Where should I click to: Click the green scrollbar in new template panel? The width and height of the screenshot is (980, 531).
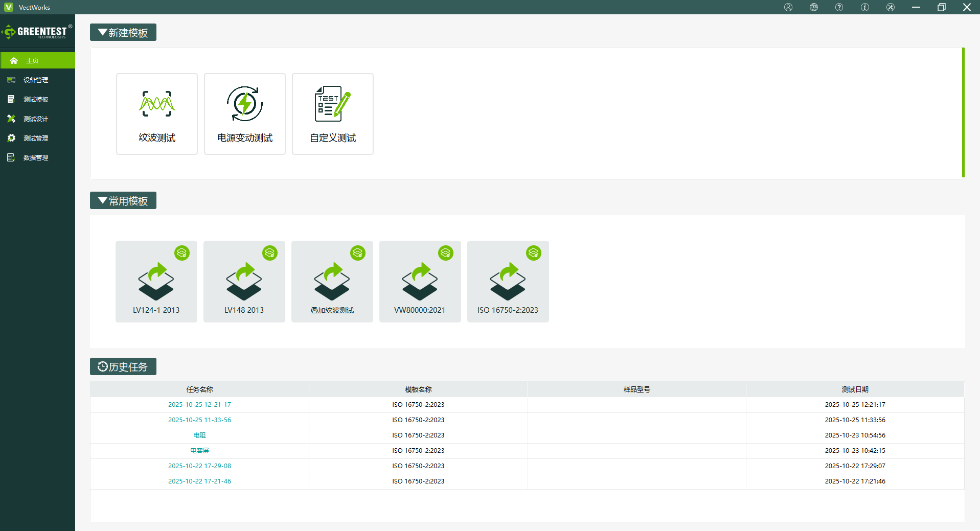pos(963,112)
